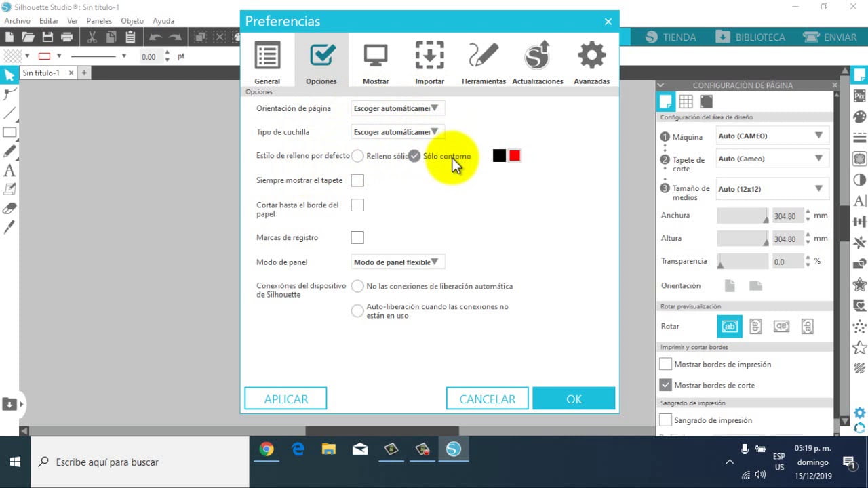
Task: Click the Altura value field
Action: pyautogui.click(x=787, y=239)
